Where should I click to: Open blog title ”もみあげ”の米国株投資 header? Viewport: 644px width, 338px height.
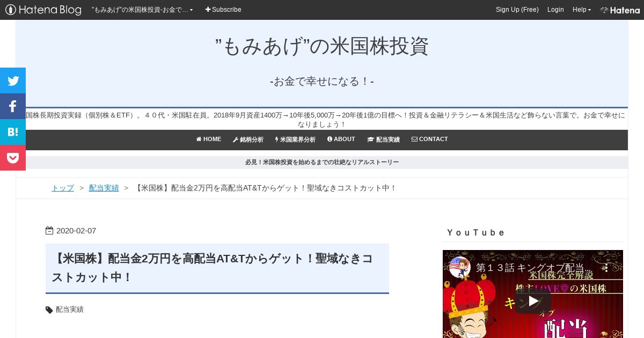[322, 46]
